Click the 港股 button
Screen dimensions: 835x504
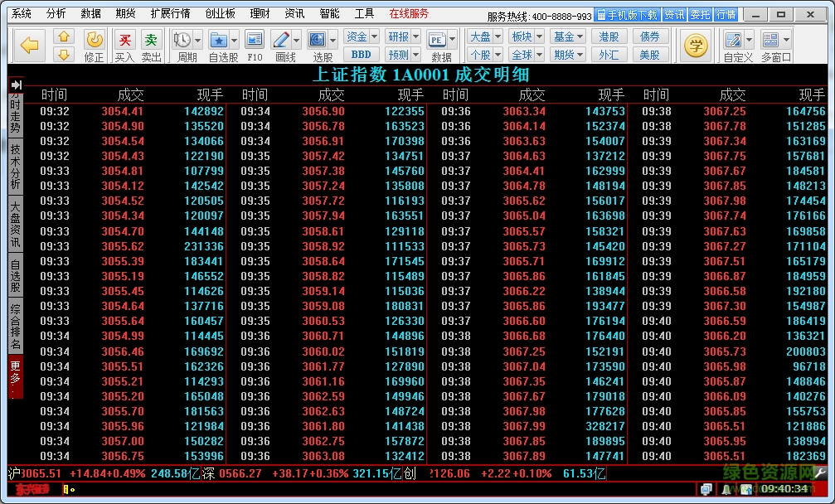[x=609, y=36]
